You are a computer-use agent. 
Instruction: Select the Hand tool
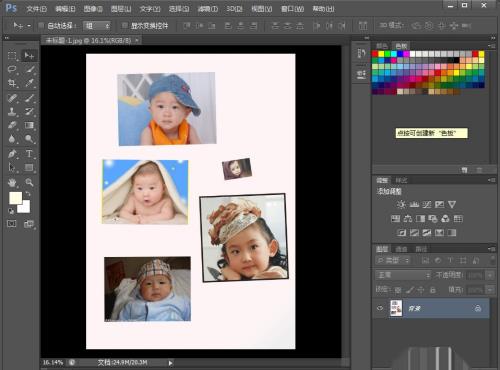(12, 182)
